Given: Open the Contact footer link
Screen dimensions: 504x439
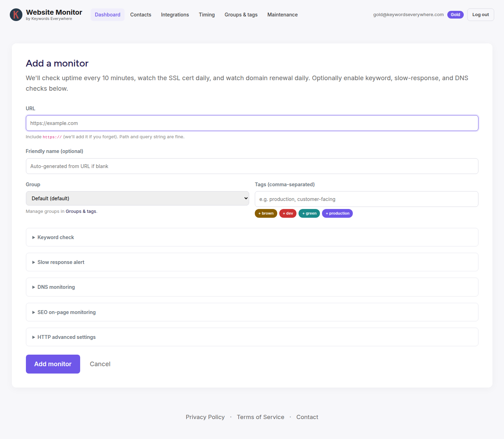Looking at the screenshot, I should click(307, 417).
